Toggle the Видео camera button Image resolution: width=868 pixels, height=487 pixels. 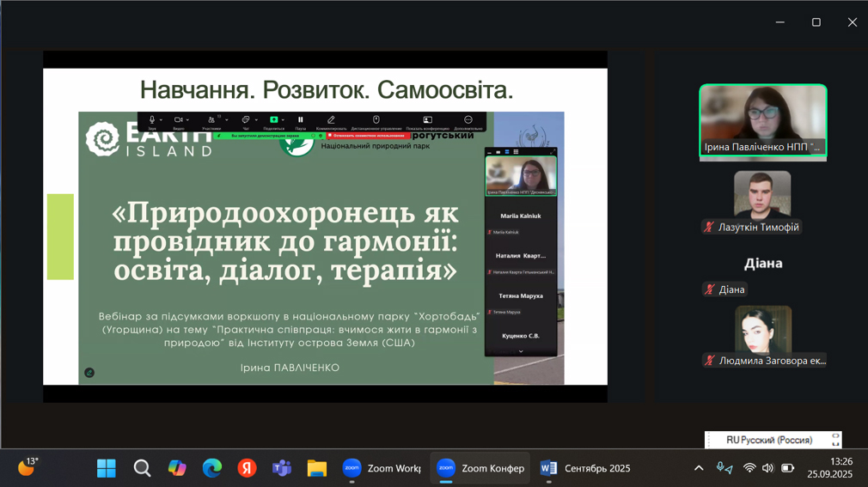point(178,121)
